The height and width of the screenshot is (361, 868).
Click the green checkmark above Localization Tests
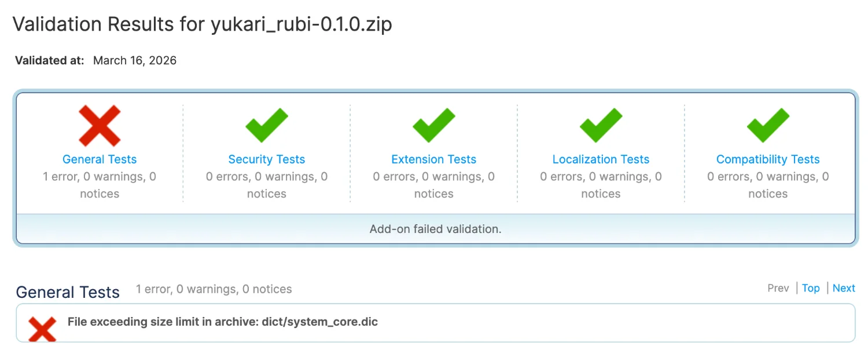coord(601,126)
